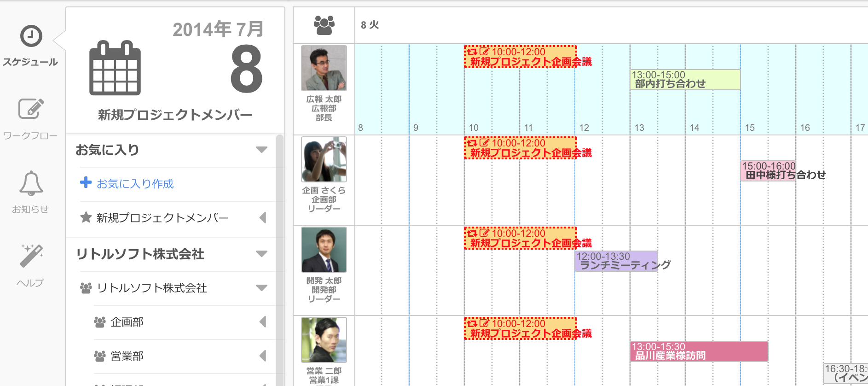Click 企画 さくら's profile photo

tap(324, 159)
